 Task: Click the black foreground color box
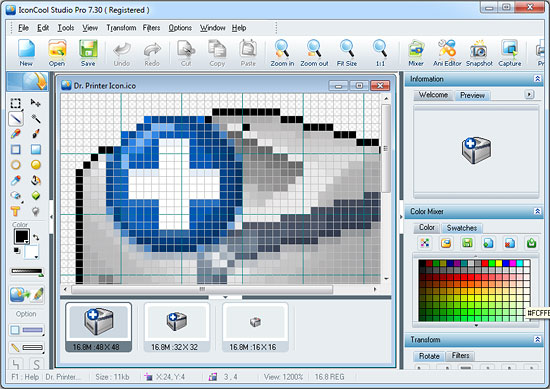point(21,236)
